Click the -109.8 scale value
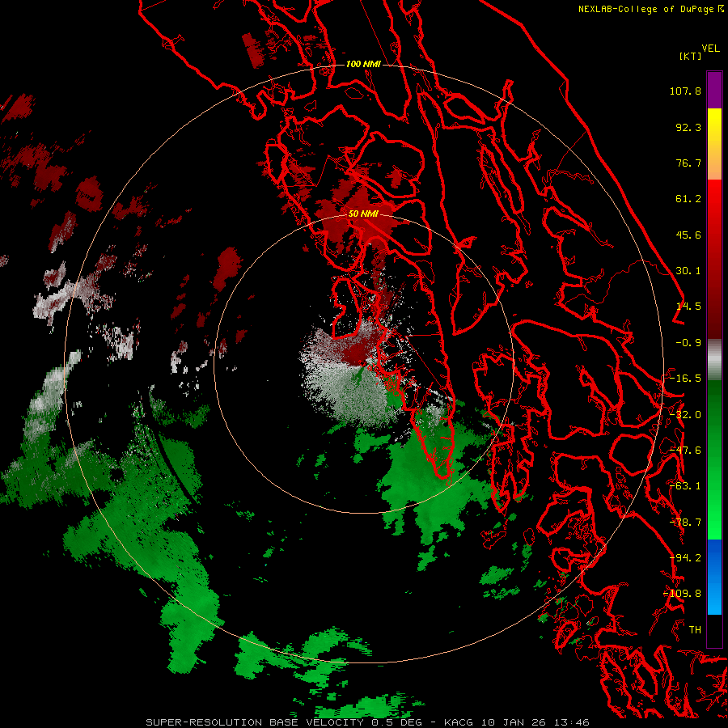 [x=683, y=594]
